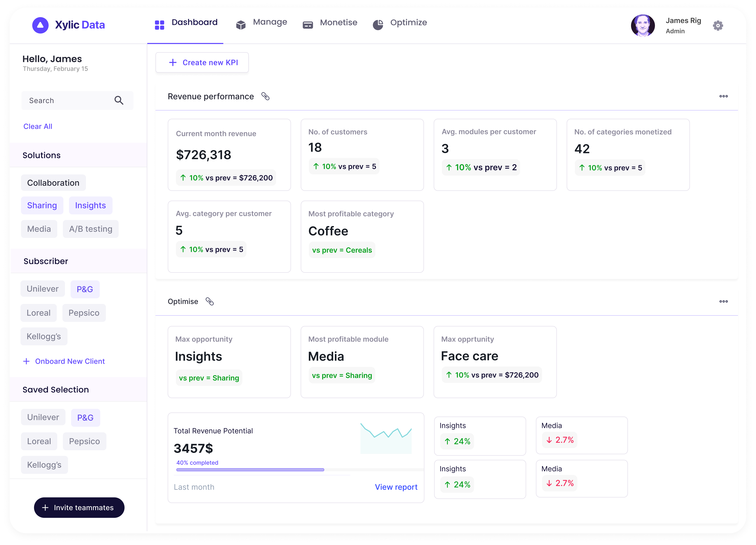Select Kellogg's under Saved Selection
Screen dimensions: 756x545
44,465
